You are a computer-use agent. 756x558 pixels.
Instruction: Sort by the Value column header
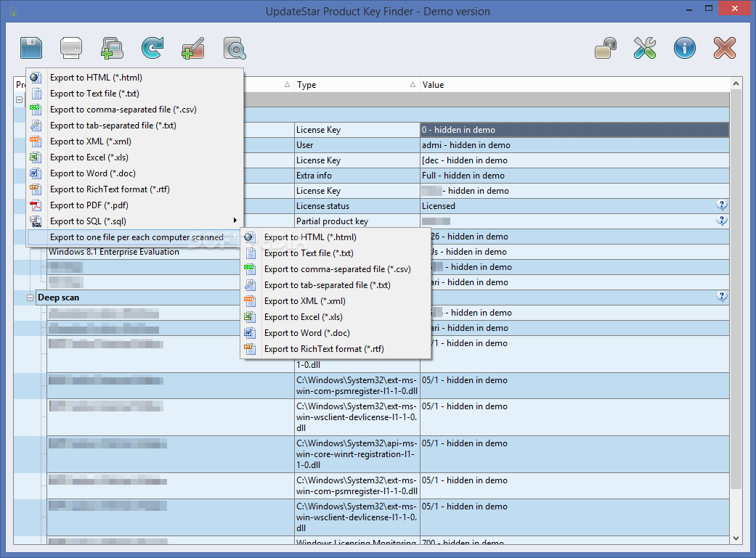tap(574, 85)
